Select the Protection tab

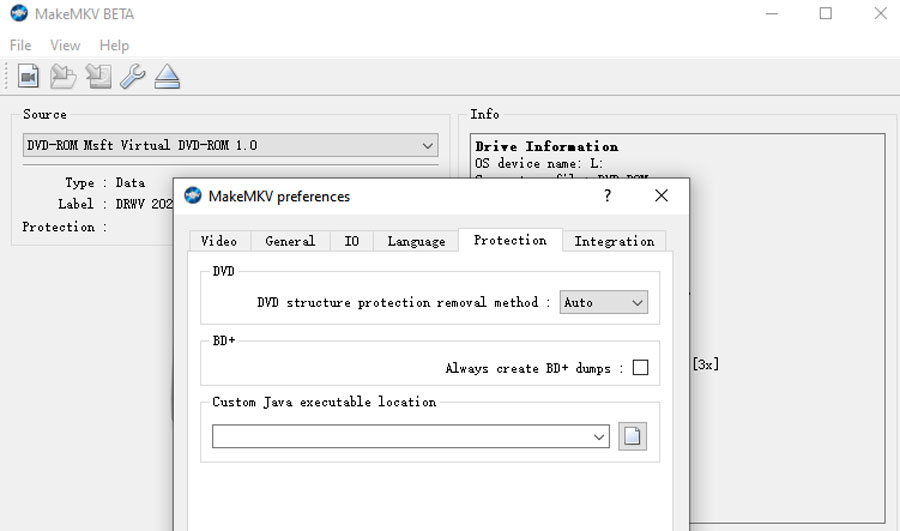coord(510,240)
